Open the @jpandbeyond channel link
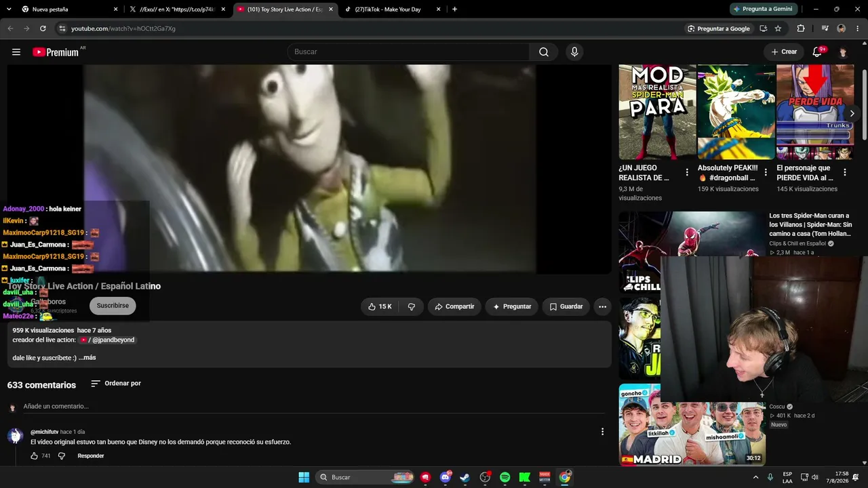The height and width of the screenshot is (488, 868). 107,340
